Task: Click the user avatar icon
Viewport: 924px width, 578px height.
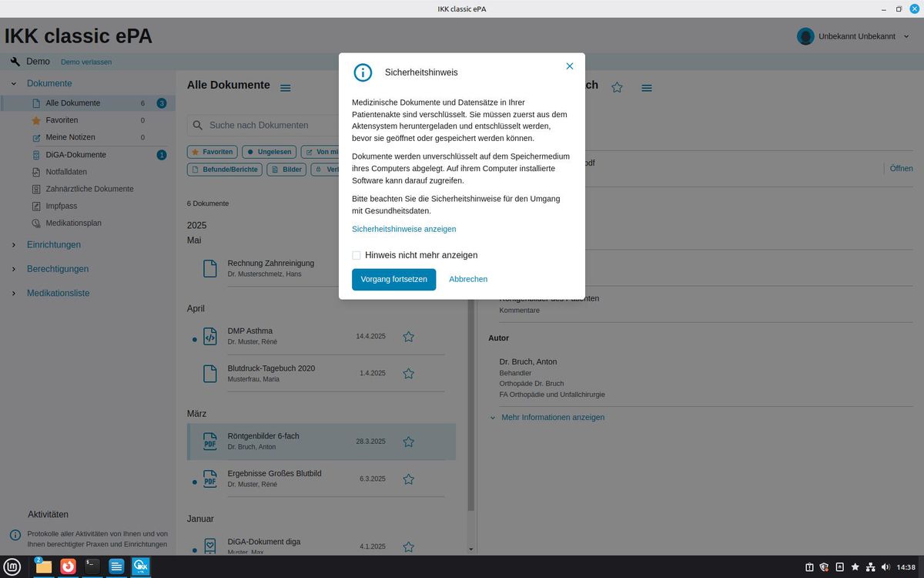Action: coord(805,36)
